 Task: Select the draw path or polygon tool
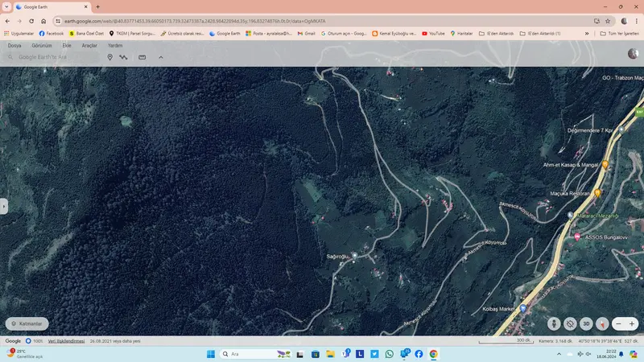click(123, 57)
